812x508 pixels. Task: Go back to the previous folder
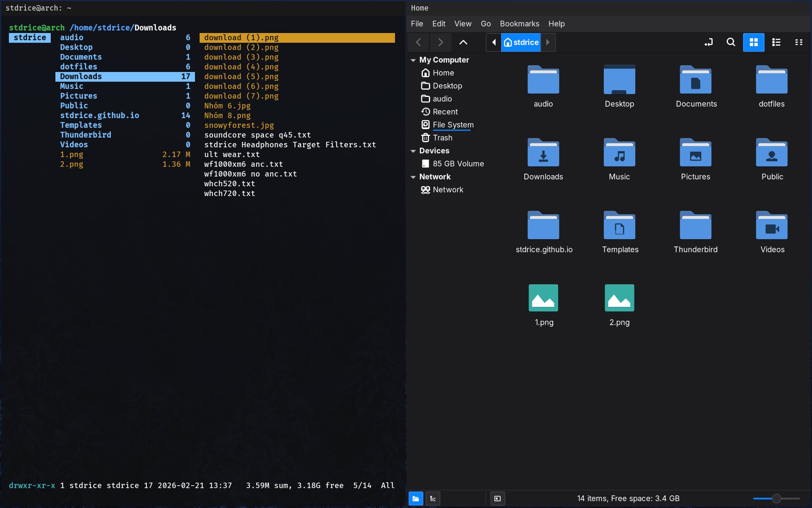418,42
